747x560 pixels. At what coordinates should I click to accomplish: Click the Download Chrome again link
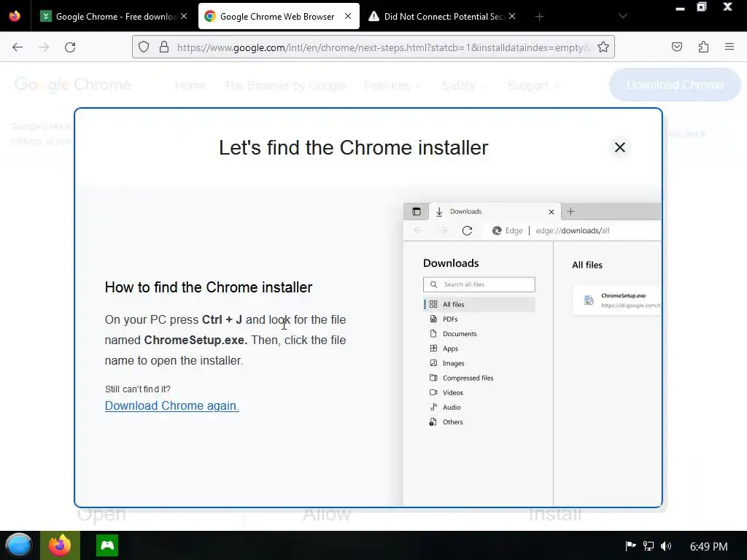coord(172,405)
